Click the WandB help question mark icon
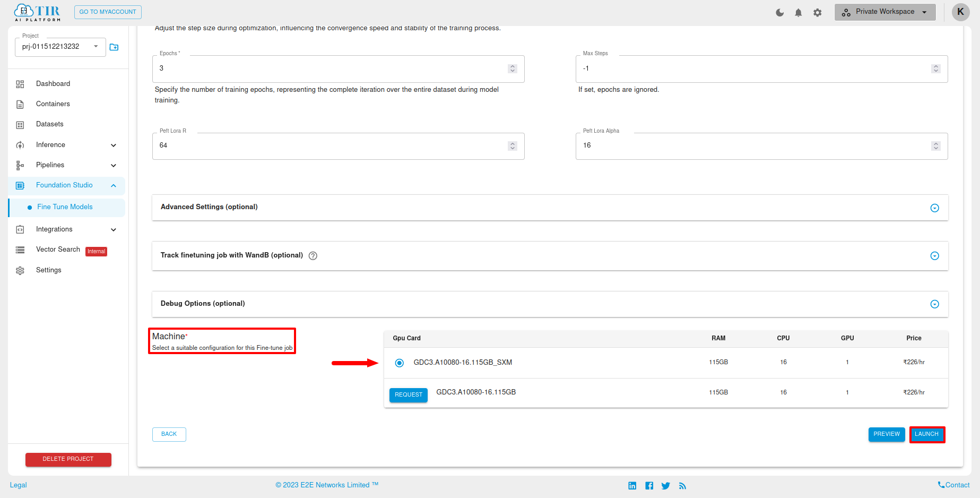 (313, 256)
